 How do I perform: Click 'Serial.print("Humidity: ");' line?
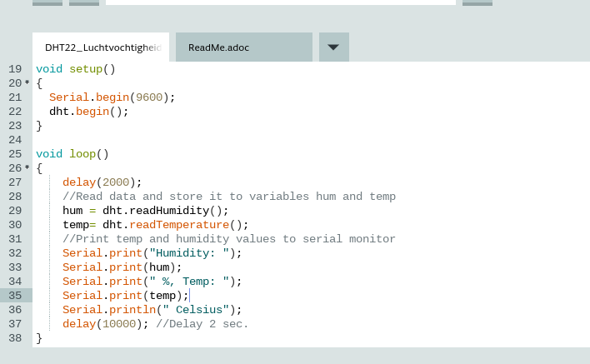click(152, 253)
